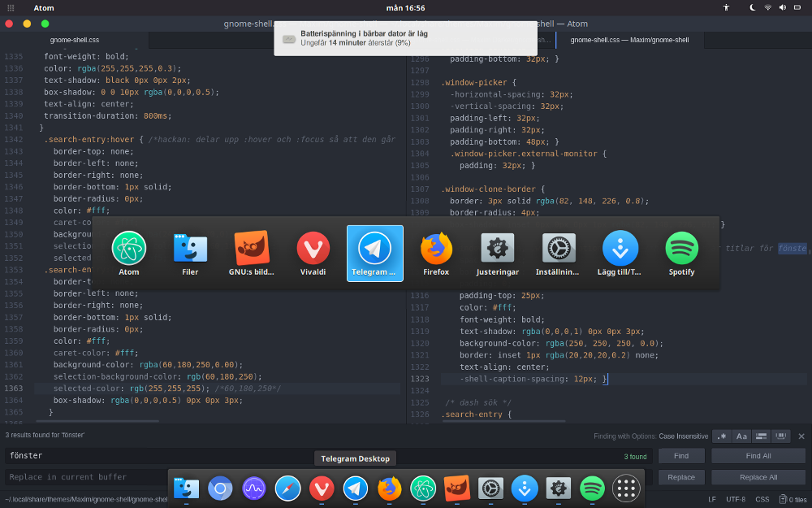Click line number 1323 in right pane
Image resolution: width=812 pixels, height=508 pixels.
(x=420, y=379)
